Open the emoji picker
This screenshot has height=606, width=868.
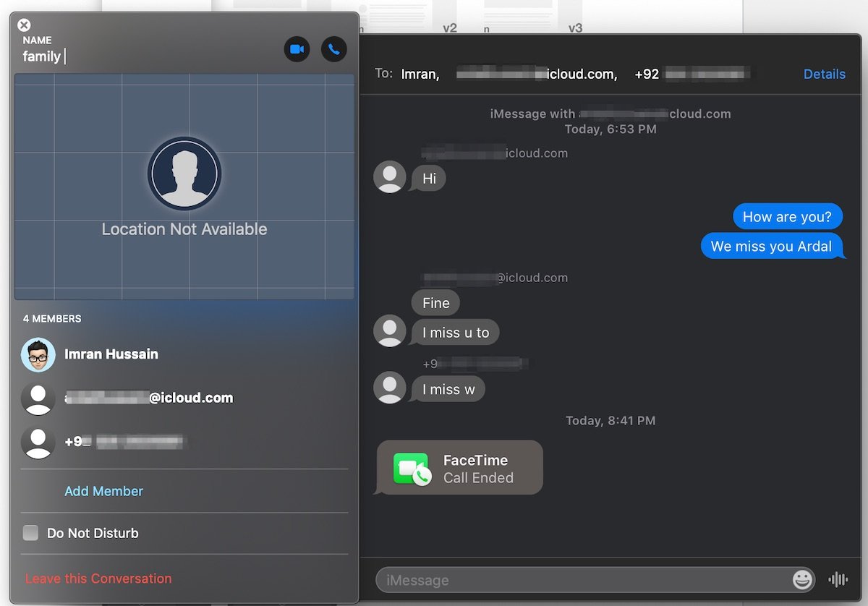(802, 579)
